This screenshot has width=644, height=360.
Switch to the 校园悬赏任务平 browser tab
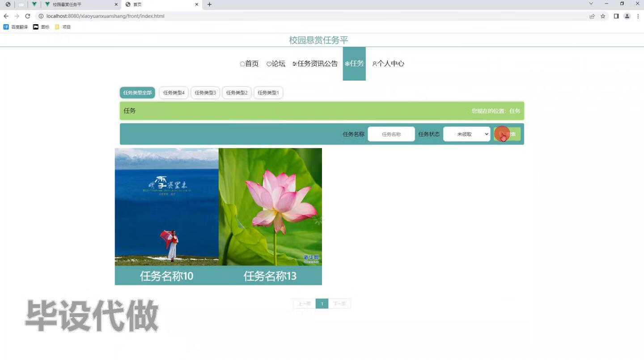coord(80,4)
